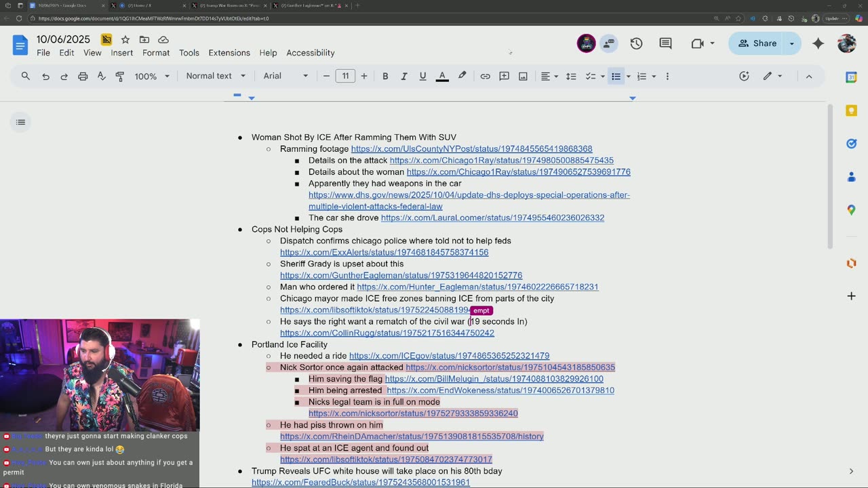The image size is (868, 488).
Task: Click the insert image icon
Action: [x=523, y=77]
